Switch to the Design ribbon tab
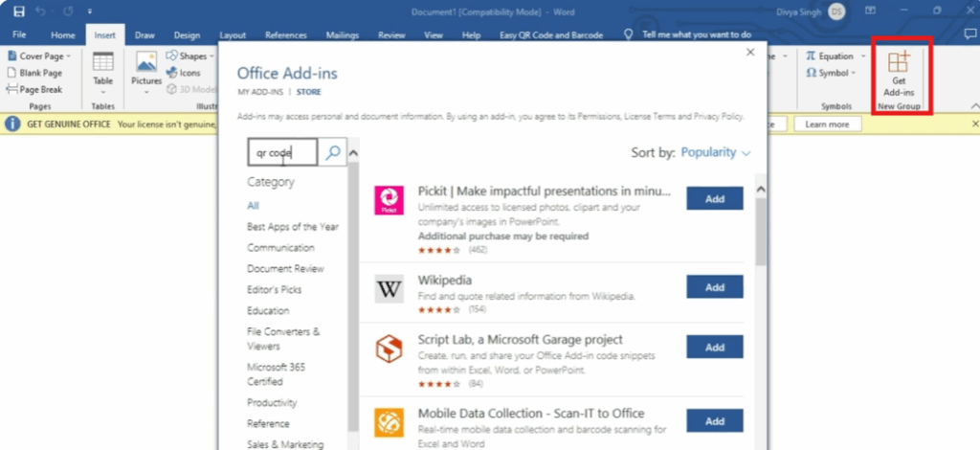This screenshot has height=450, width=980. coord(186,35)
